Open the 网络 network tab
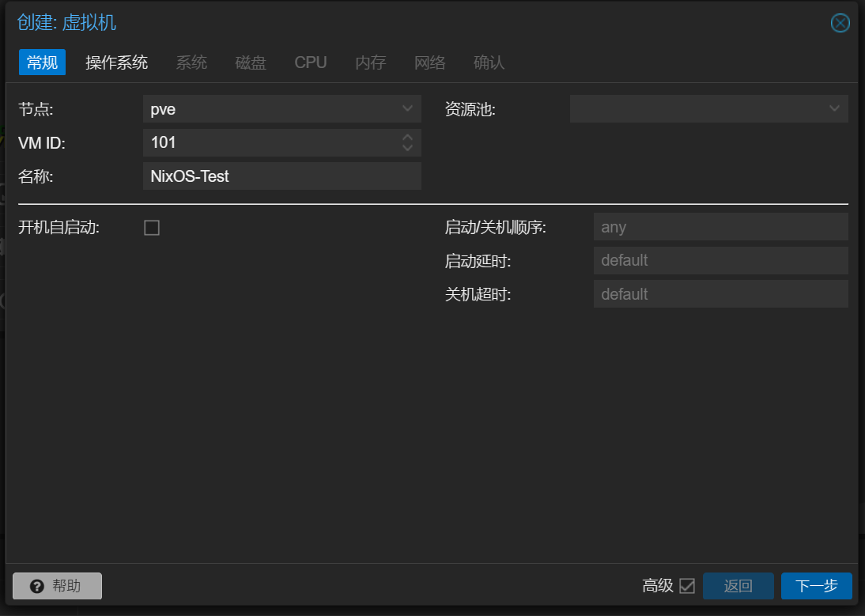The height and width of the screenshot is (616, 865). 430,62
